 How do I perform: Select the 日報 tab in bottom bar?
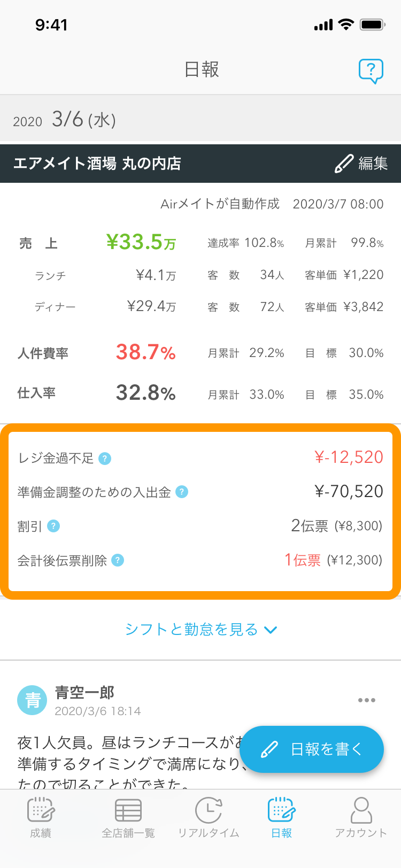282,817
